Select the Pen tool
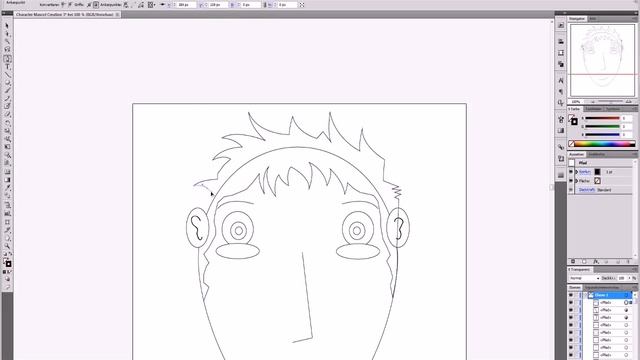 click(7, 59)
